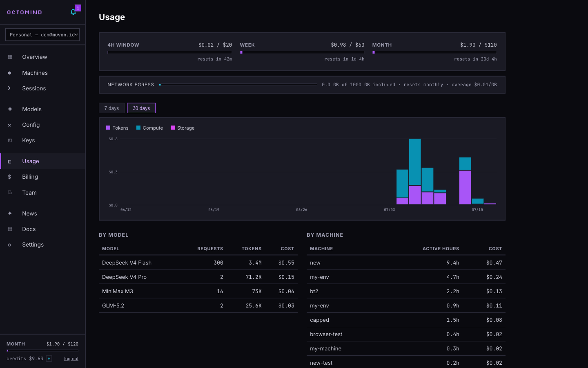The height and width of the screenshot is (368, 588).
Task: Click the Billing dollar icon
Action: [x=10, y=177]
